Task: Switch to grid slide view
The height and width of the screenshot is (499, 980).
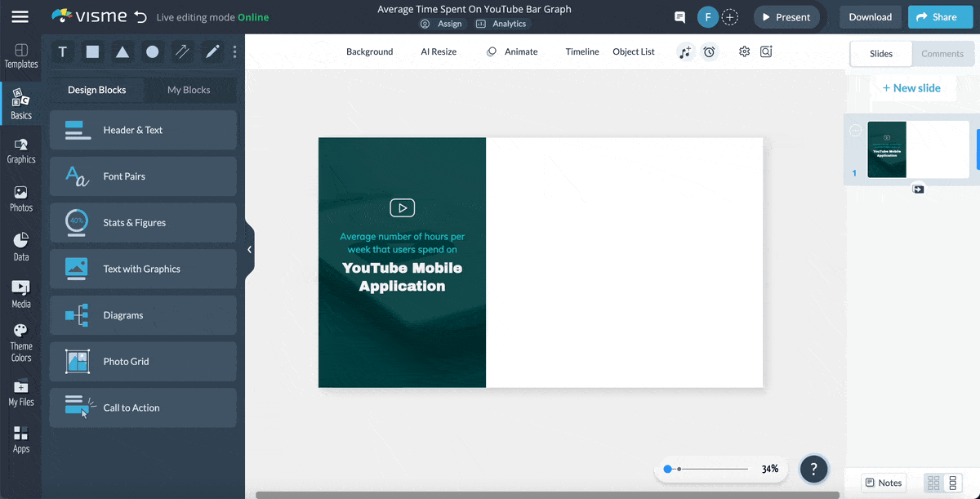Action: tap(933, 483)
